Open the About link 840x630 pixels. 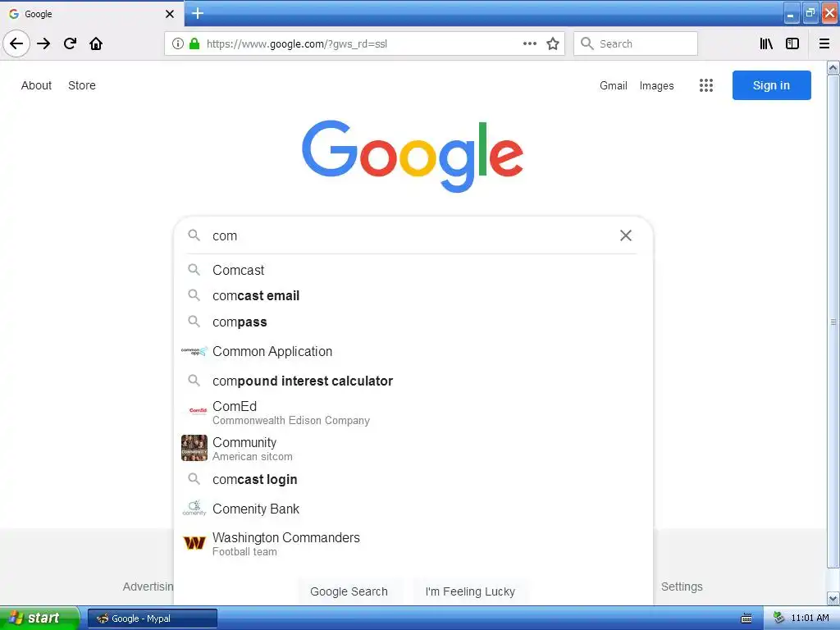pyautogui.click(x=36, y=85)
